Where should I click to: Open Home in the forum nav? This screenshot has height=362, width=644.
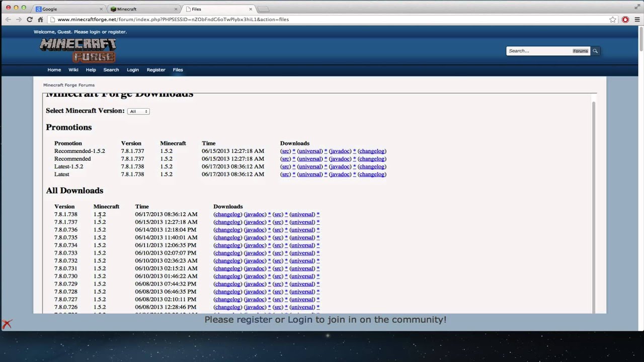54,70
